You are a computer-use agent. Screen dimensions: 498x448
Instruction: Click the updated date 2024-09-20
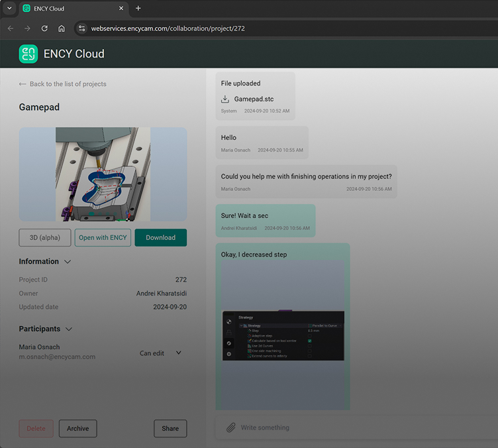(170, 307)
